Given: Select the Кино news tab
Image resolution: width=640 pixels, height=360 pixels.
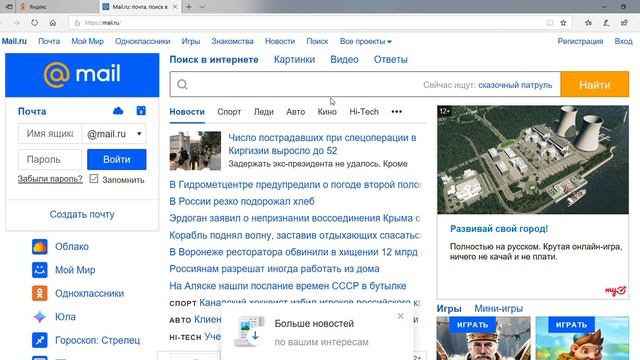Looking at the screenshot, I should click(x=327, y=112).
